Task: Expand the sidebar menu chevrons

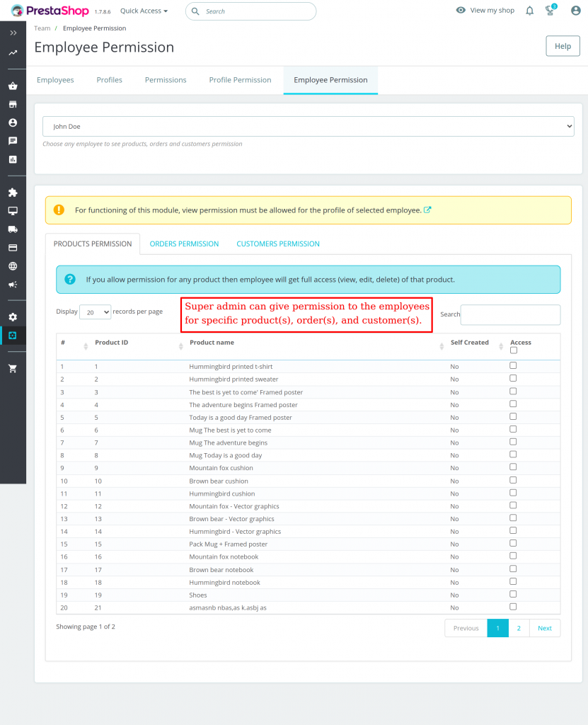Action: tap(13, 33)
